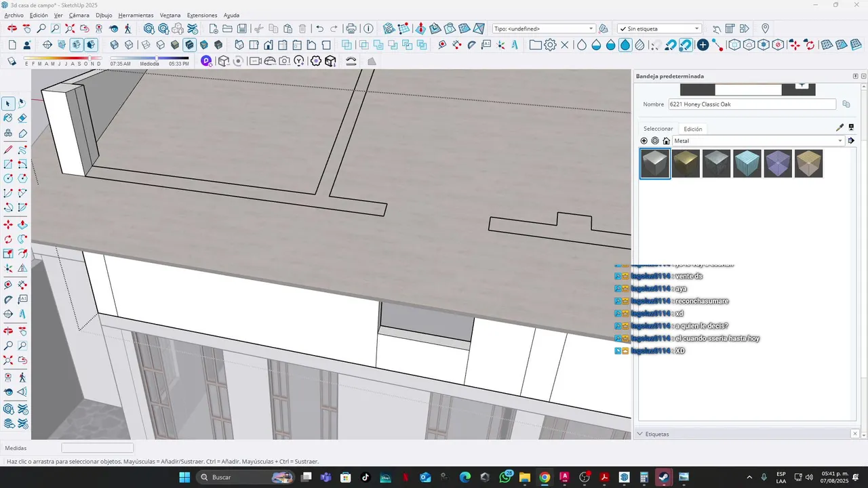Select the Circle drawing tool
This screenshot has height=488, width=868.
(8, 179)
